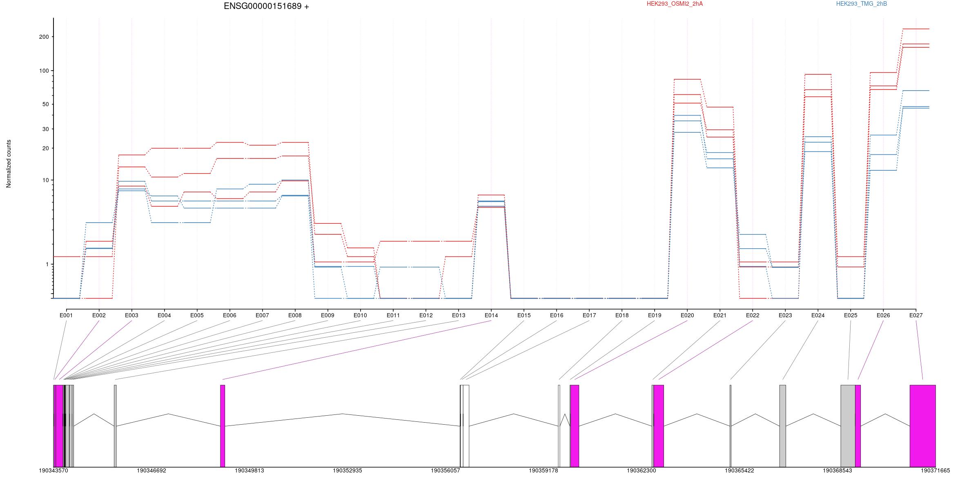Click the y-axis tick value 50

(45, 104)
